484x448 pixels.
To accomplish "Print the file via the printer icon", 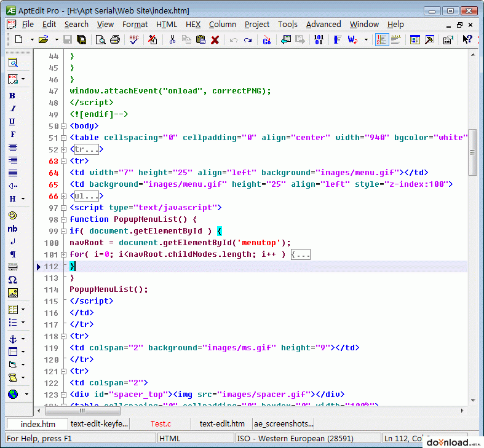I will coord(115,39).
